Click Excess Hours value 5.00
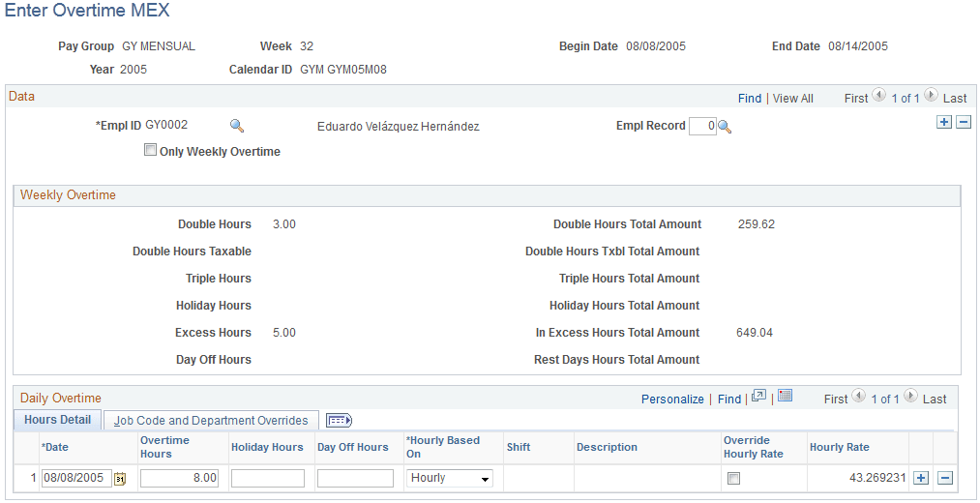 284,333
